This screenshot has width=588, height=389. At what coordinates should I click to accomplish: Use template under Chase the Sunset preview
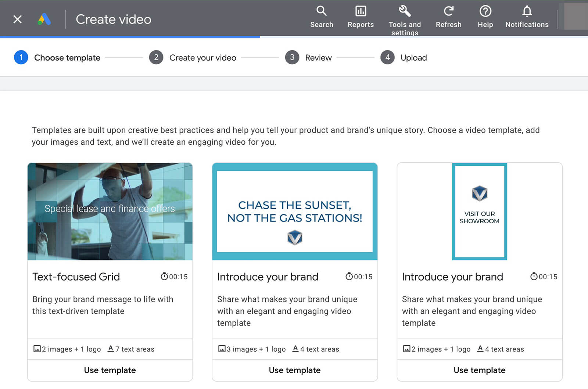295,370
